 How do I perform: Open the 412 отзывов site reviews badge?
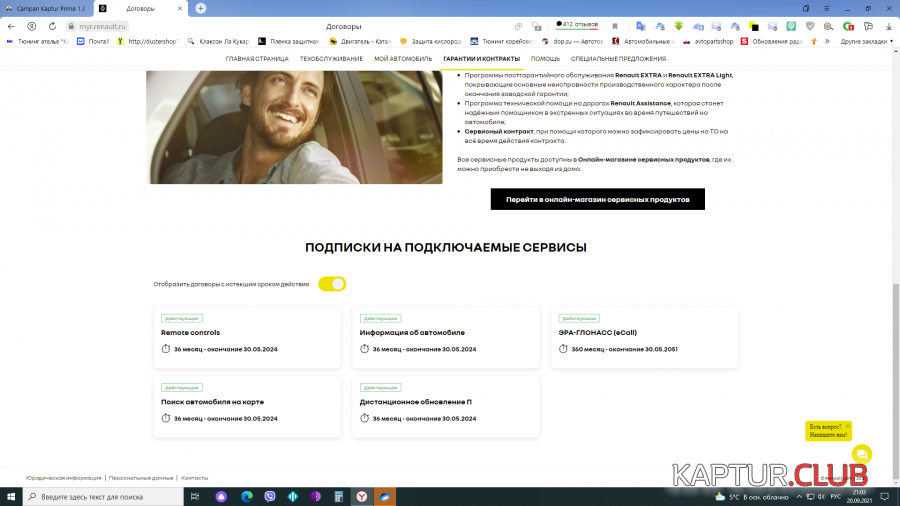coord(577,25)
